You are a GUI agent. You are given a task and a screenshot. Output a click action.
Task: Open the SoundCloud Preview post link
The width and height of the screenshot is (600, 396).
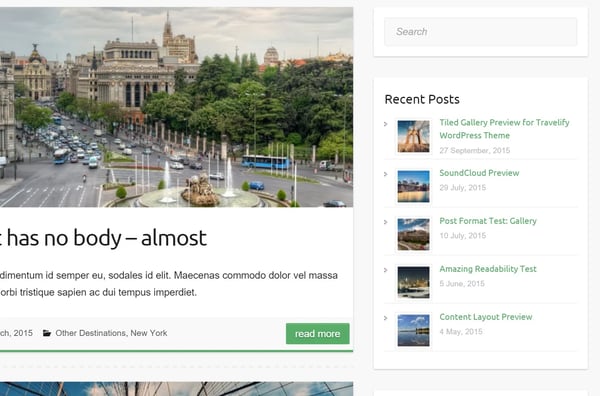[x=479, y=173]
